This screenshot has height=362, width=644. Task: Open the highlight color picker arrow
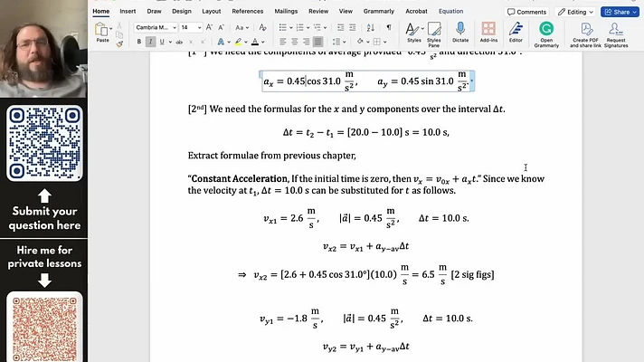pos(246,42)
